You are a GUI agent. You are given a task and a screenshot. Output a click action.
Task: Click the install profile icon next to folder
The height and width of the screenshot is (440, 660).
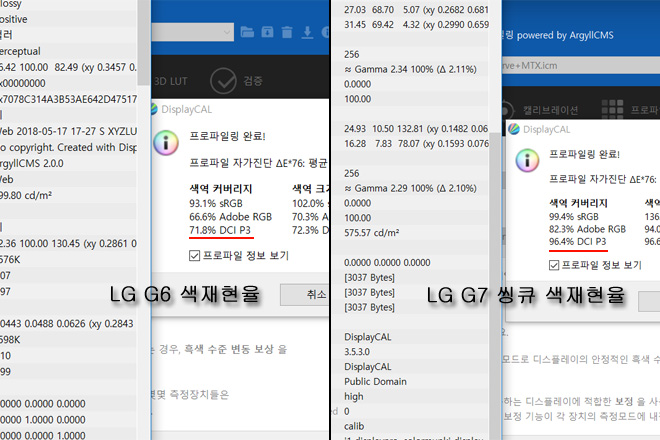[267, 32]
